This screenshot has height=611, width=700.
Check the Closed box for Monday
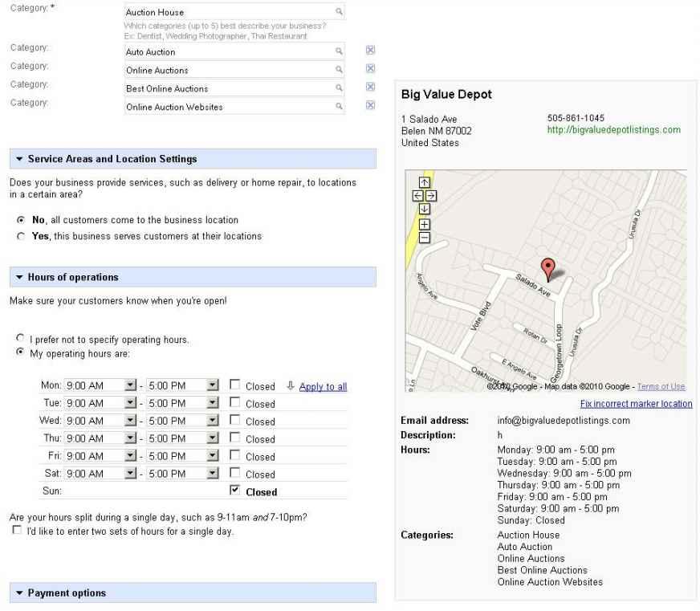coord(234,386)
